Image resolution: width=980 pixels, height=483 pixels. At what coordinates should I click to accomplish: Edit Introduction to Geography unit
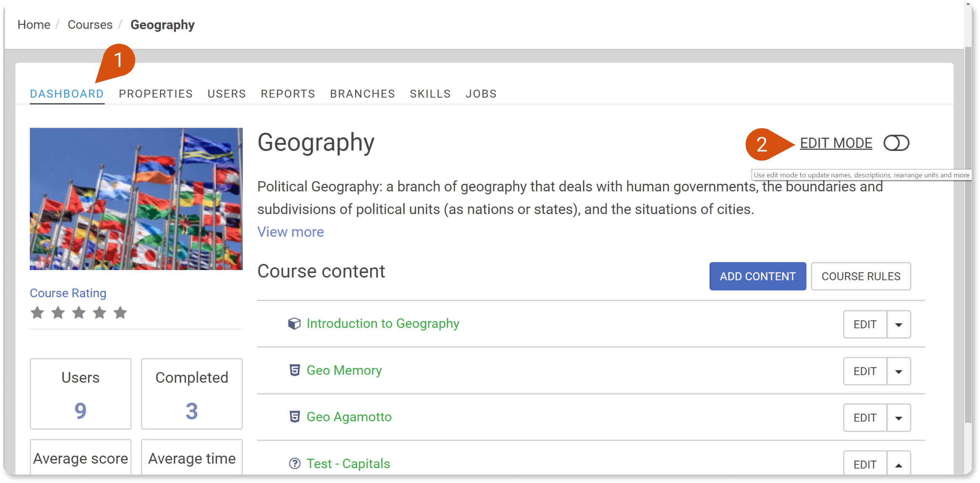[865, 325]
